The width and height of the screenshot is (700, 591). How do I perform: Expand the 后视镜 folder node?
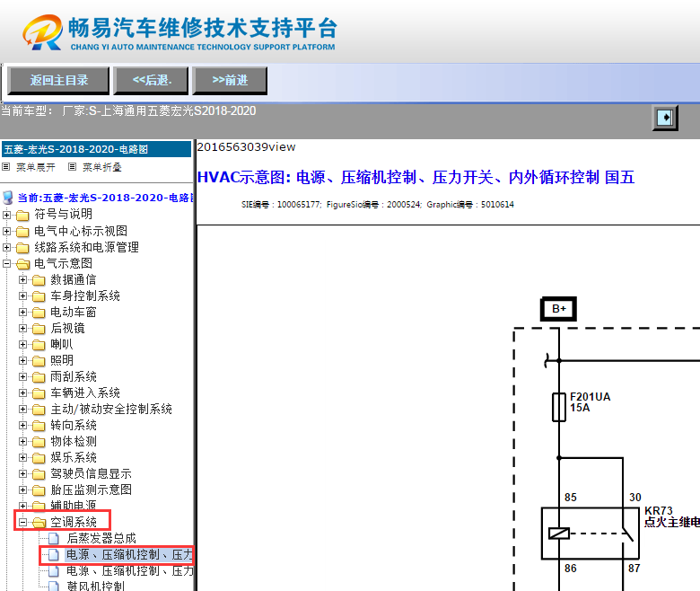pyautogui.click(x=22, y=329)
